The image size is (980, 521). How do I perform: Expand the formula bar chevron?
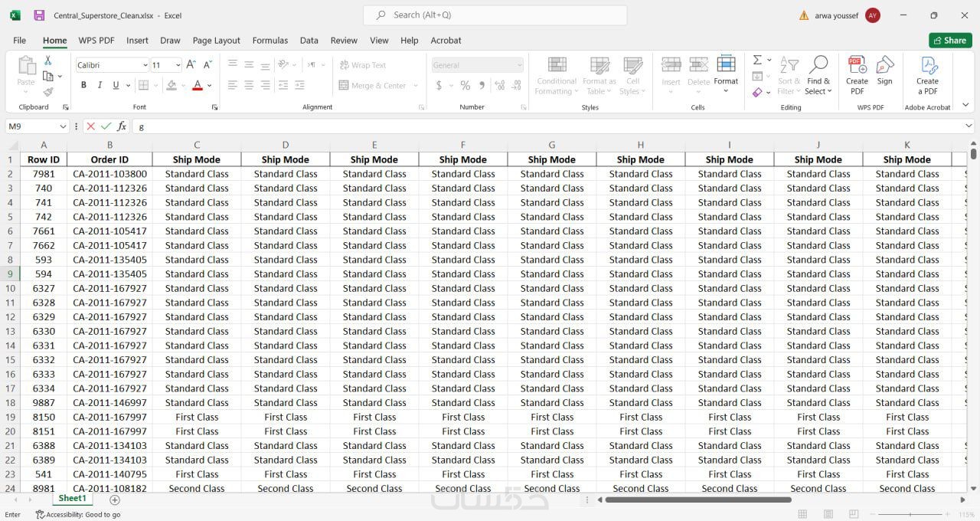(x=969, y=126)
